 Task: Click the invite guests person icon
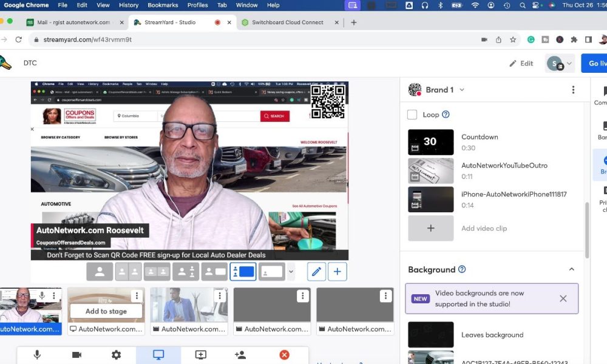tap(240, 355)
